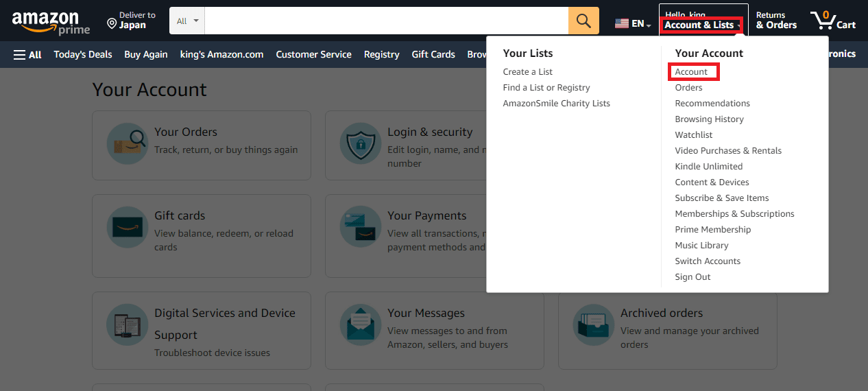868x391 pixels.
Task: Open king's Amazon.com link
Action: (221, 55)
